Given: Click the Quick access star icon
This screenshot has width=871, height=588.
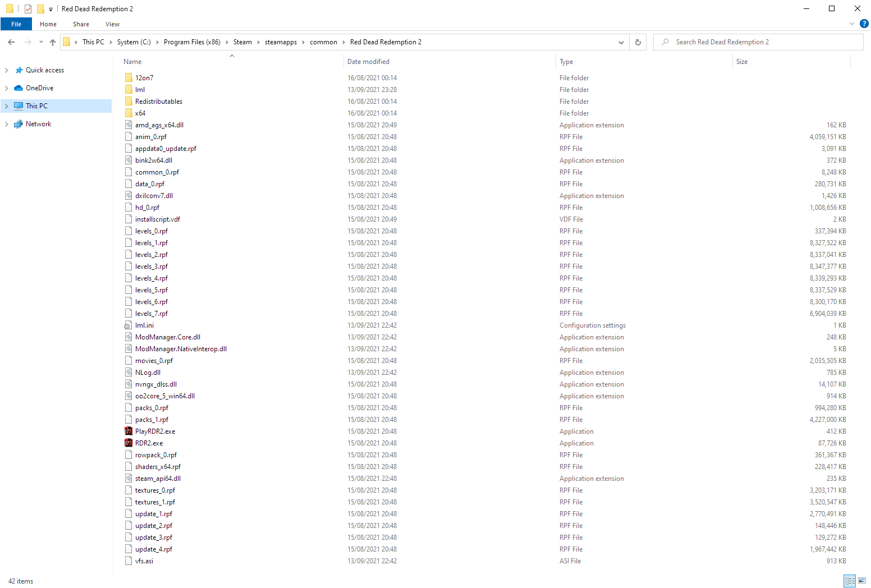Looking at the screenshot, I should point(19,70).
